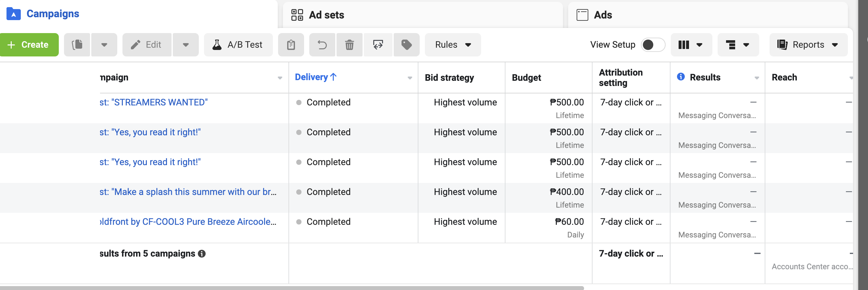The width and height of the screenshot is (868, 290).
Task: Click the green Create button
Action: (29, 45)
